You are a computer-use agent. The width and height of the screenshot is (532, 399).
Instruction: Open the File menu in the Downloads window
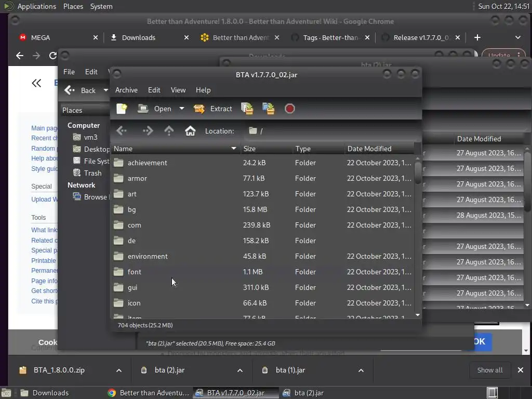tap(69, 72)
